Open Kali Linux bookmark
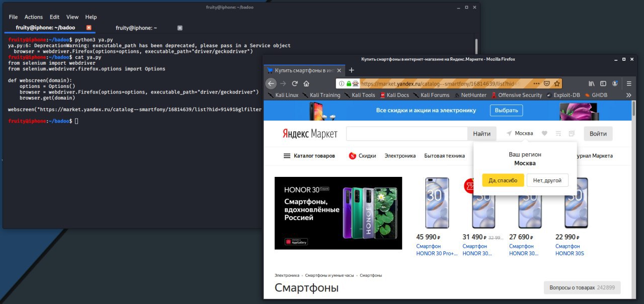This screenshot has width=644, height=304. click(x=283, y=95)
